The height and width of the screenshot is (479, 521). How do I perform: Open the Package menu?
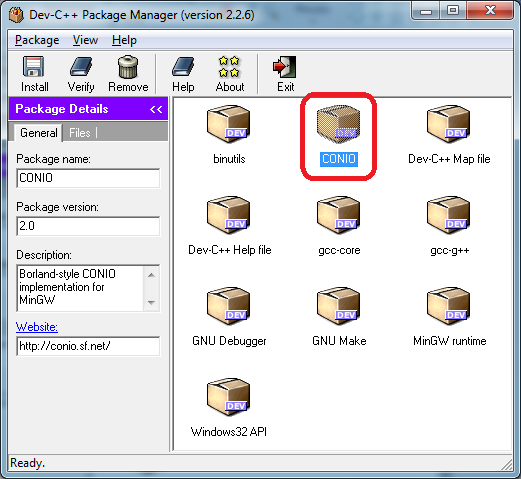coord(37,40)
